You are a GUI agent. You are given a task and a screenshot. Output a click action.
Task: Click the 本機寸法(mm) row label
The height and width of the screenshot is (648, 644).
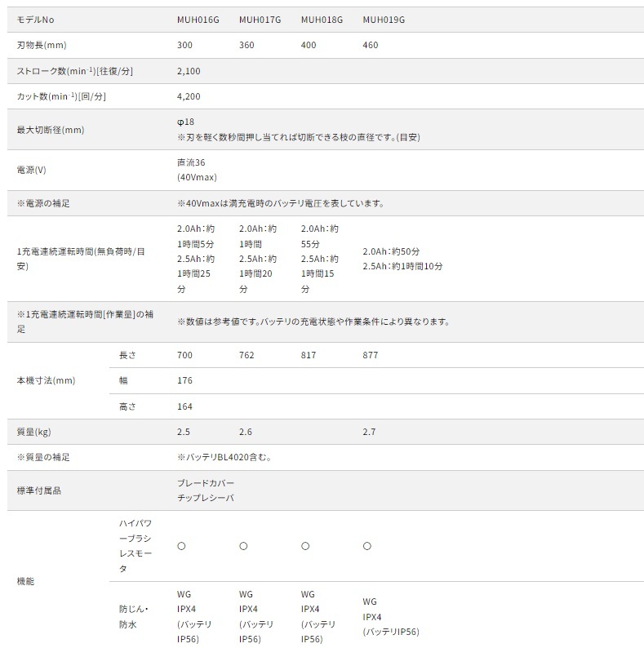point(46,380)
